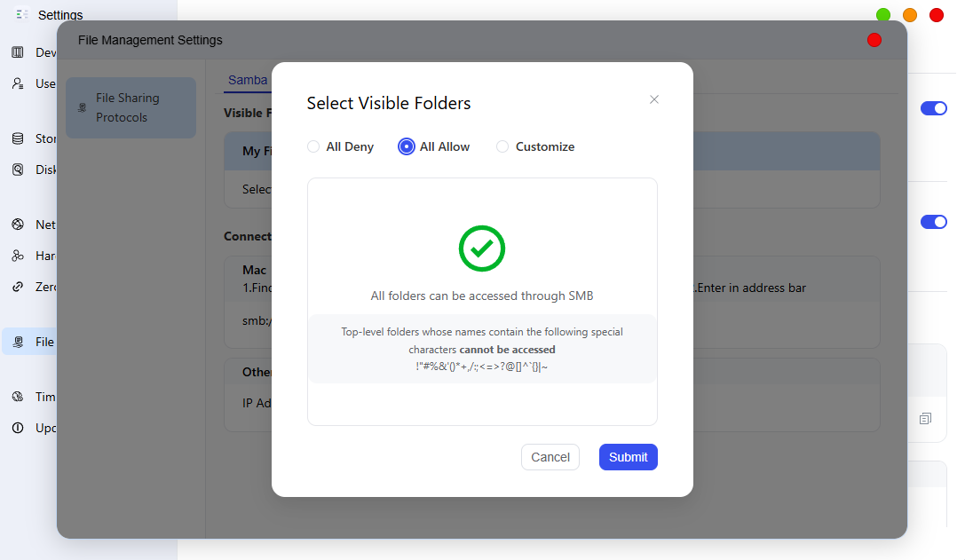
Task: Click the Cancel button
Action: tap(550, 457)
